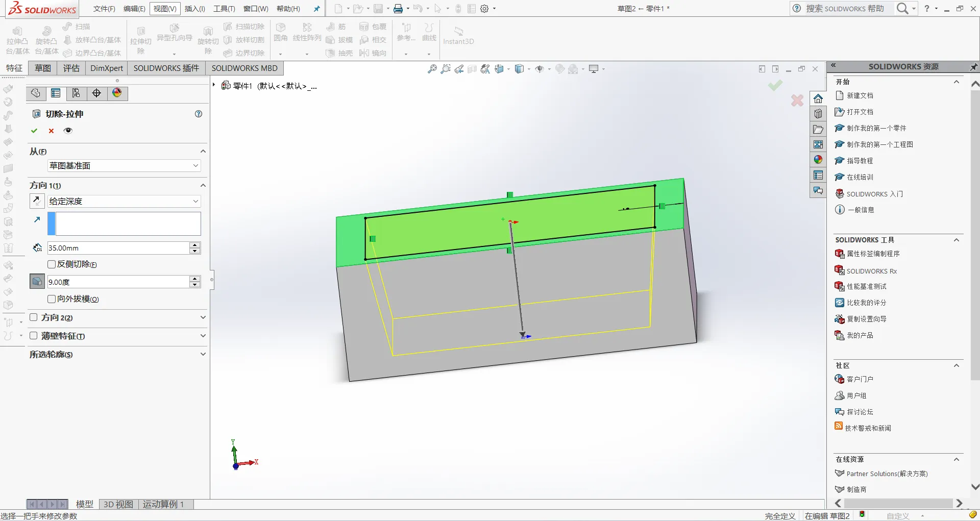This screenshot has width=980, height=521.
Task: Open the PropertyManager tab icon
Action: [x=56, y=93]
